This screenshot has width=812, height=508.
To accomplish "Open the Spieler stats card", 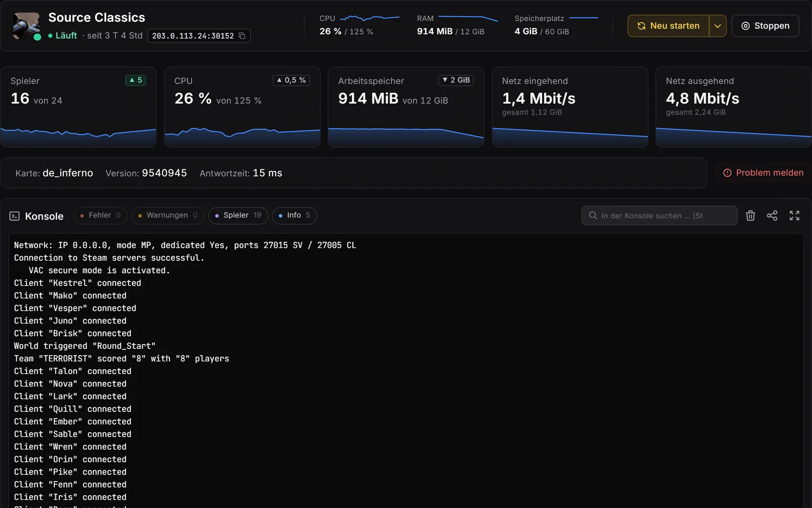I will coord(78,107).
